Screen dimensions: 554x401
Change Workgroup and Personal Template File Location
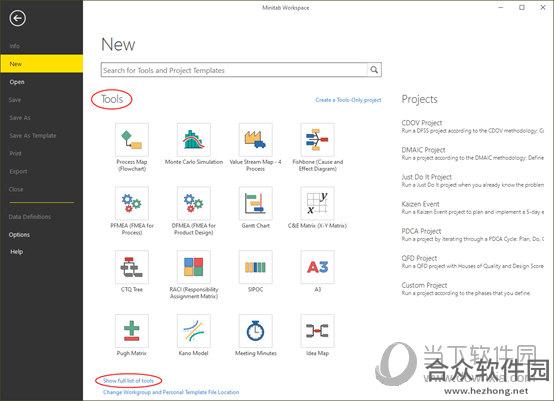[x=171, y=392]
